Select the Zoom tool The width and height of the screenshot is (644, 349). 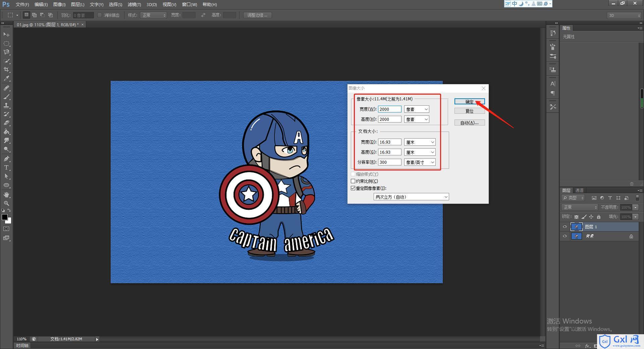(6, 203)
